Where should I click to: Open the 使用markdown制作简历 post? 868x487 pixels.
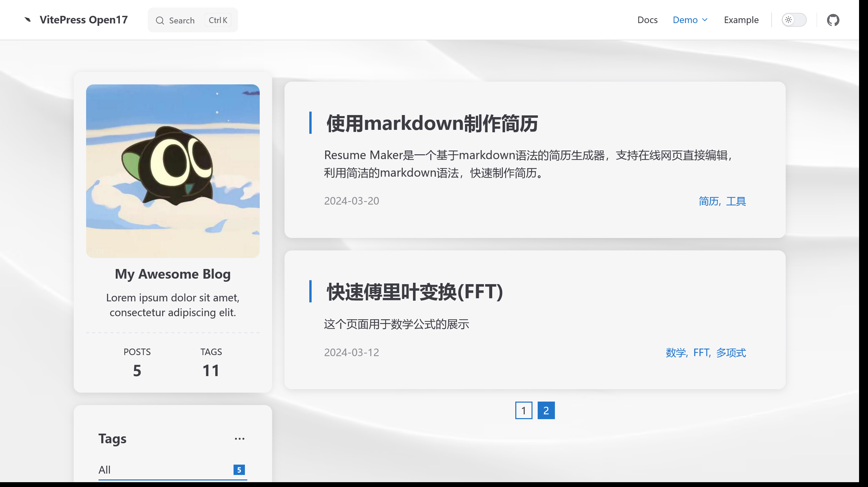click(x=432, y=124)
